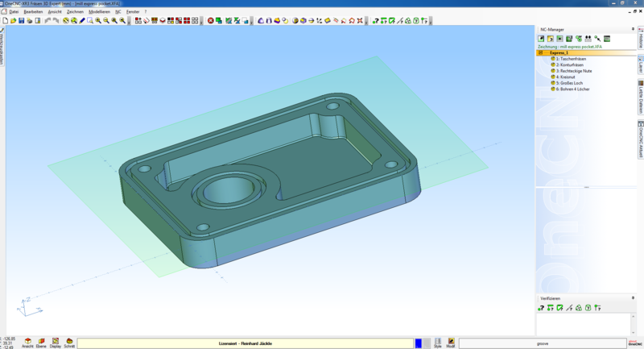
Task: Toggle the Modif button in status bar
Action: tap(451, 343)
